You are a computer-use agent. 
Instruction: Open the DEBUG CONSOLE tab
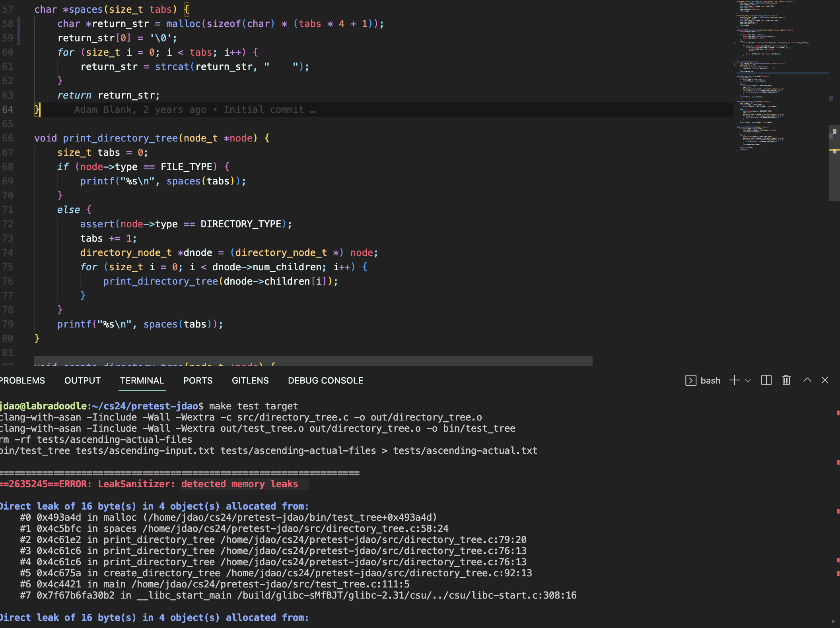(x=325, y=380)
